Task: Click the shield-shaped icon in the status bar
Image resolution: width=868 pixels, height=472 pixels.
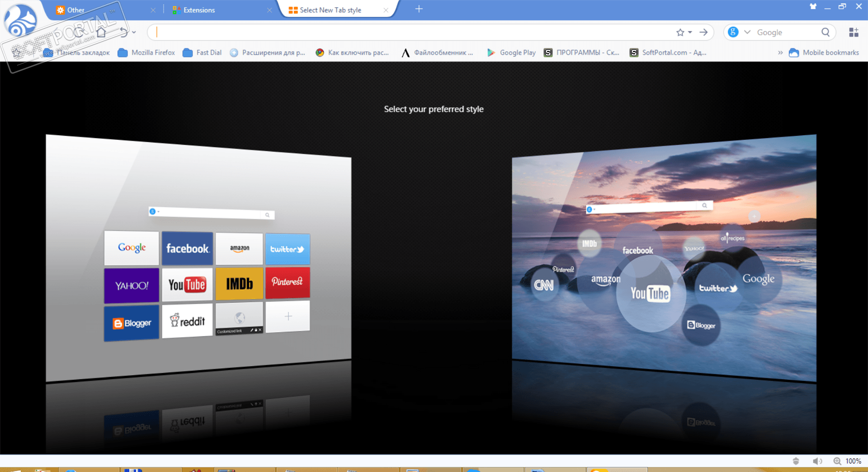Action: point(796,461)
